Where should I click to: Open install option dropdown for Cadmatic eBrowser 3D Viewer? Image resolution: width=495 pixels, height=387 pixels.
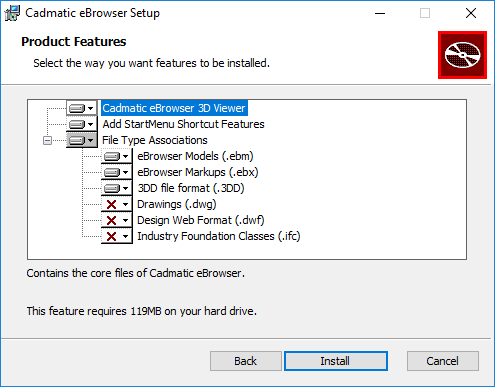tap(82, 108)
